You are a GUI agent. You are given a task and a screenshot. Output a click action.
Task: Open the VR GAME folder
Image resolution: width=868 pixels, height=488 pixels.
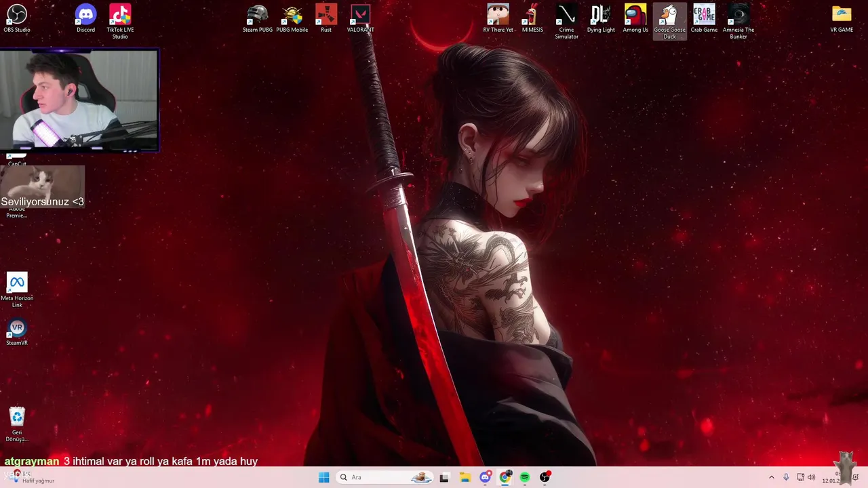coord(842,19)
